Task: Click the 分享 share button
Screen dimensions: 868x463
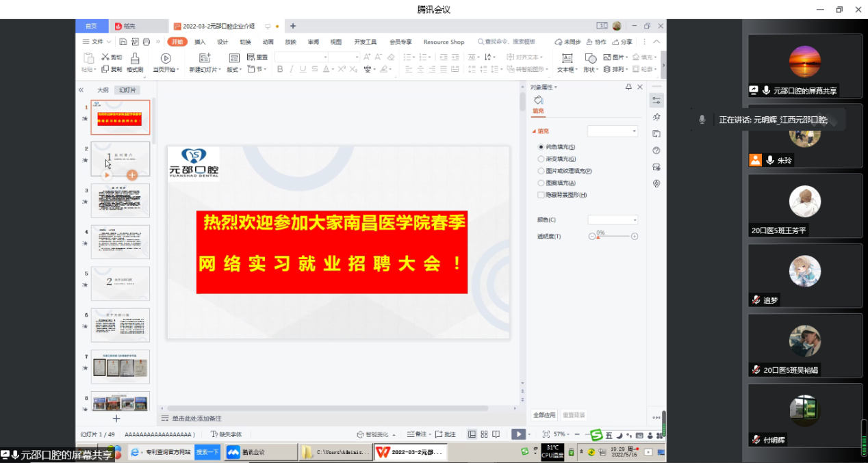Action: click(x=622, y=42)
